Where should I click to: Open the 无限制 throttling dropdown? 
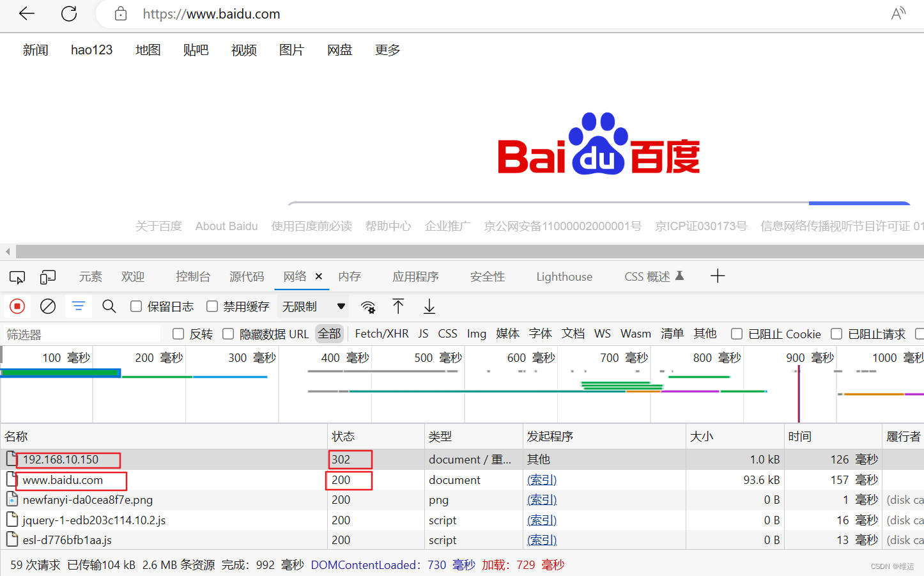point(313,306)
